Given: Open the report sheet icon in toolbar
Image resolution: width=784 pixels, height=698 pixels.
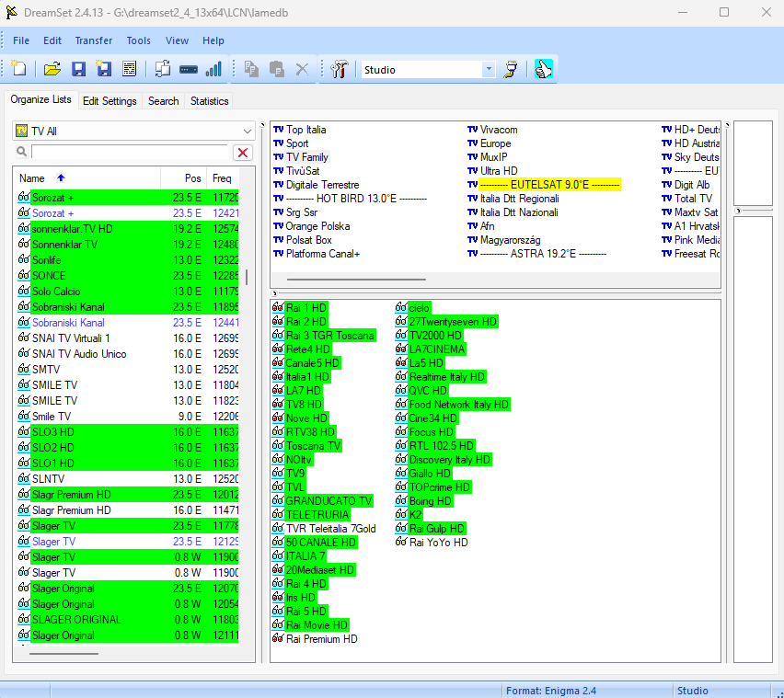Looking at the screenshot, I should pos(129,69).
